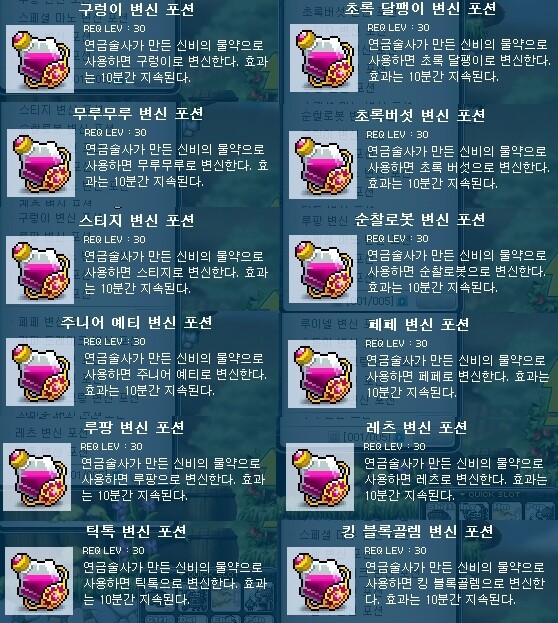The image size is (558, 623).
Task: Select the 초록 달팽이 변신 포션 potion icon
Action: [324, 58]
